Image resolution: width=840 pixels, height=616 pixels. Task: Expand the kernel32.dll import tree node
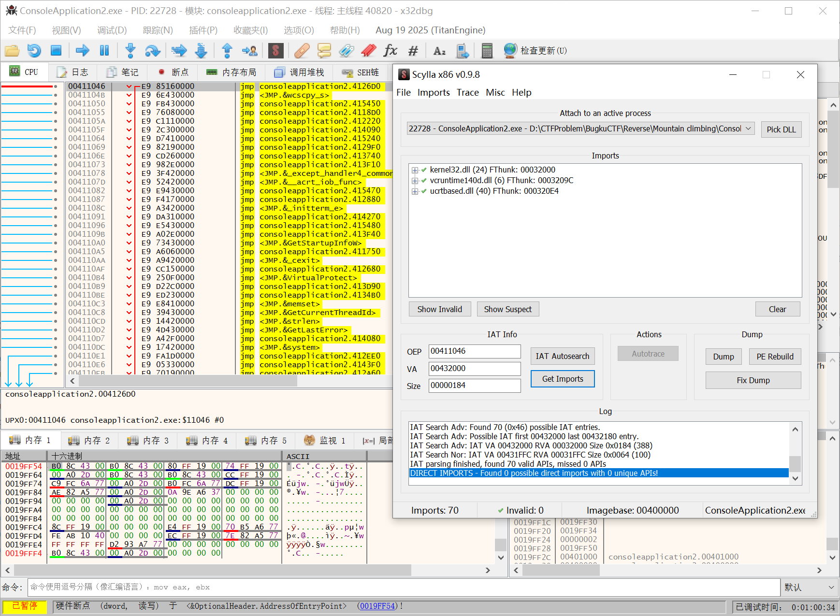pos(415,170)
